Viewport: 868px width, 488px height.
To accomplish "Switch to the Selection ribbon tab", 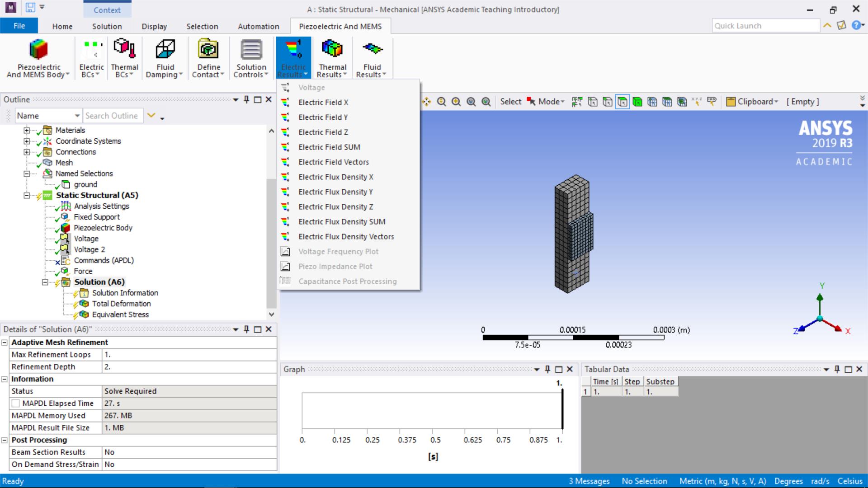I will [x=202, y=26].
